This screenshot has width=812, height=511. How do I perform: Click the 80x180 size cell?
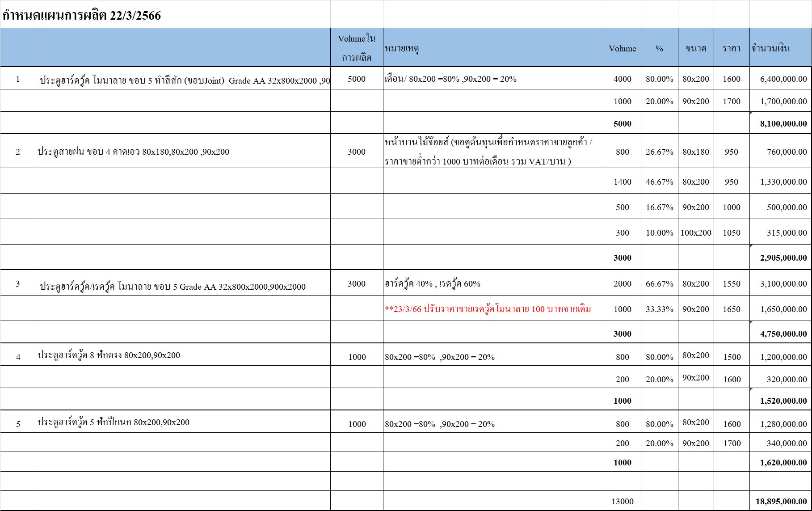click(x=695, y=152)
